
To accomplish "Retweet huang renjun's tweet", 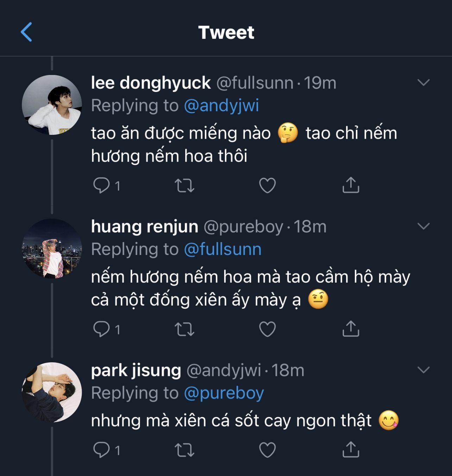I will 184,329.
